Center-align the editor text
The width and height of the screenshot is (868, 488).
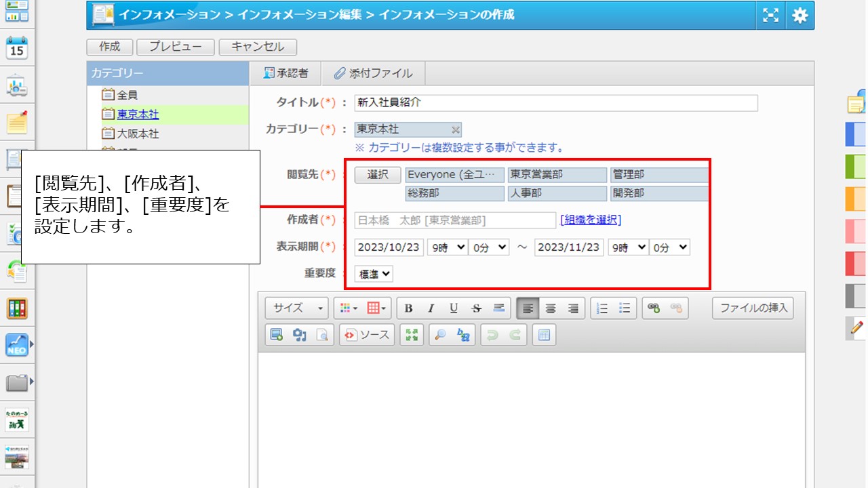551,308
